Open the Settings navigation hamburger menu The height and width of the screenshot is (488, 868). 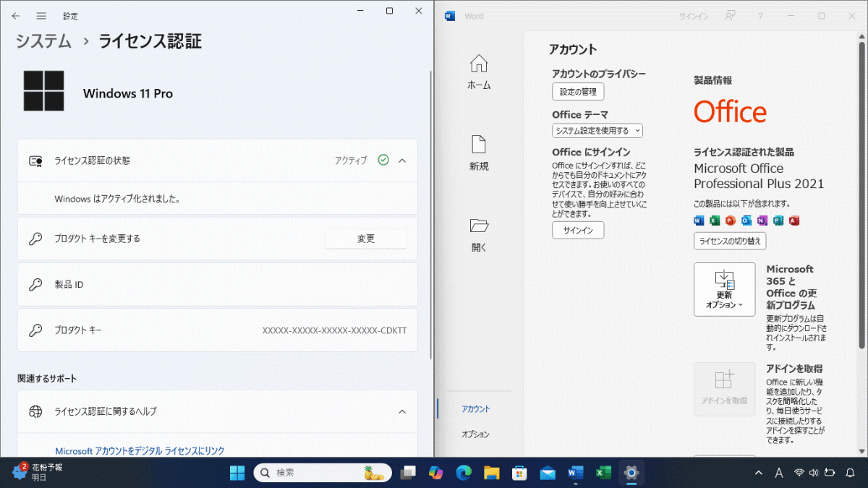[41, 15]
